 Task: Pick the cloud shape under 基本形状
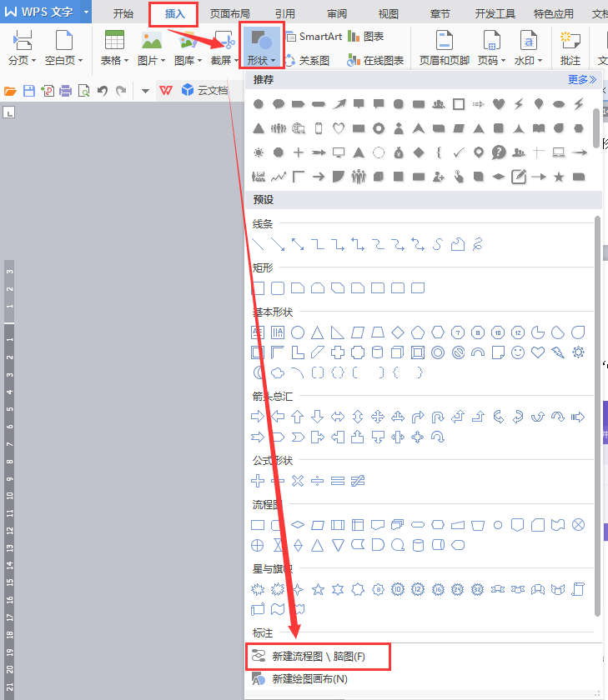click(x=278, y=372)
